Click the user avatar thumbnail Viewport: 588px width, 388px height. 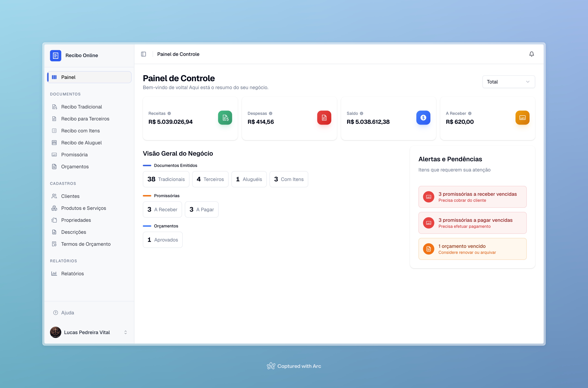[56, 332]
